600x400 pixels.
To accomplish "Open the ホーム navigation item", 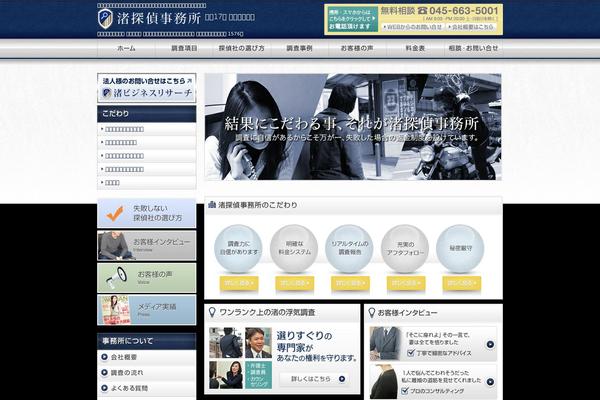I will pyautogui.click(x=126, y=48).
